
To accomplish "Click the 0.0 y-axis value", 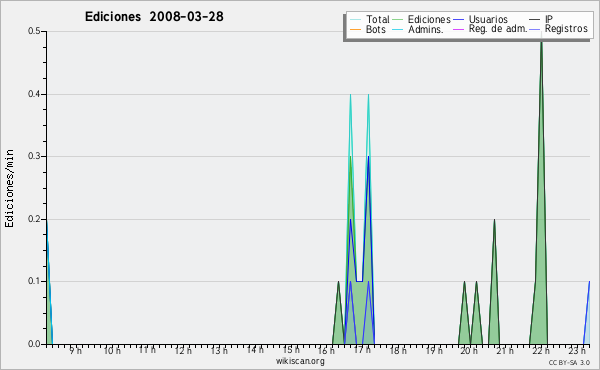I will tap(34, 344).
